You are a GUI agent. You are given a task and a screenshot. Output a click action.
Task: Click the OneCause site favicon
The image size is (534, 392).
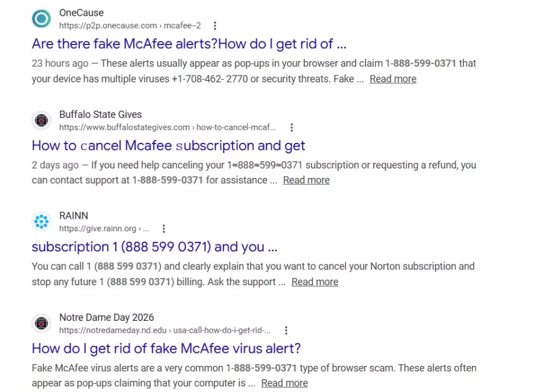pos(42,19)
